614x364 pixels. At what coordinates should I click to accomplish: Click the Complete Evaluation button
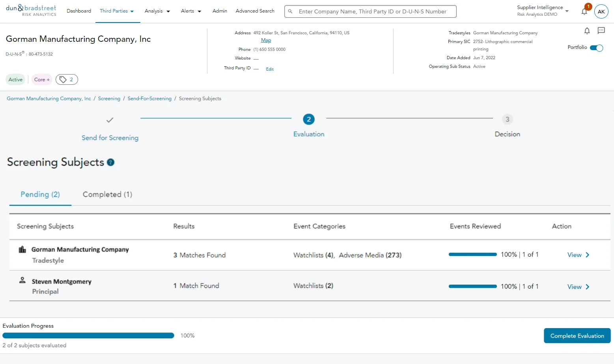(x=577, y=336)
